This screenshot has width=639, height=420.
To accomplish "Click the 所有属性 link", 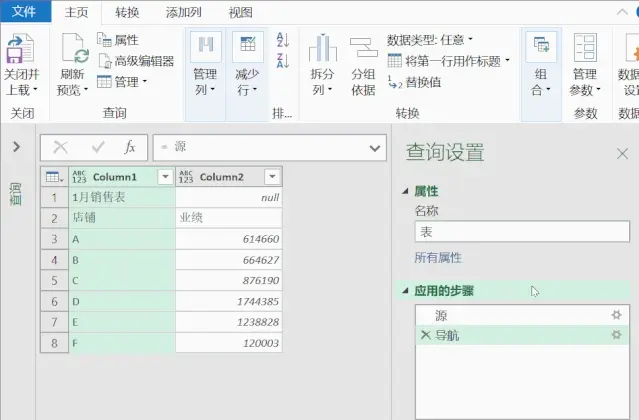I will coord(438,257).
